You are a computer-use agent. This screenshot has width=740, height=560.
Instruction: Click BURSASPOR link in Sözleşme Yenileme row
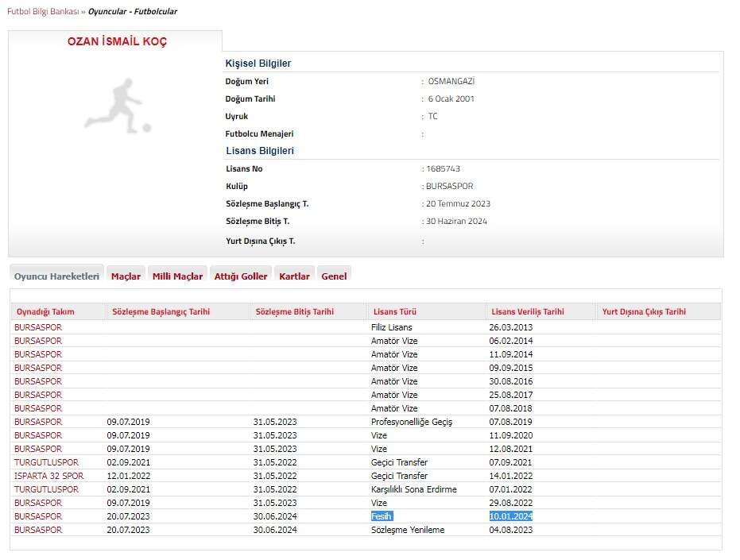tap(38, 530)
